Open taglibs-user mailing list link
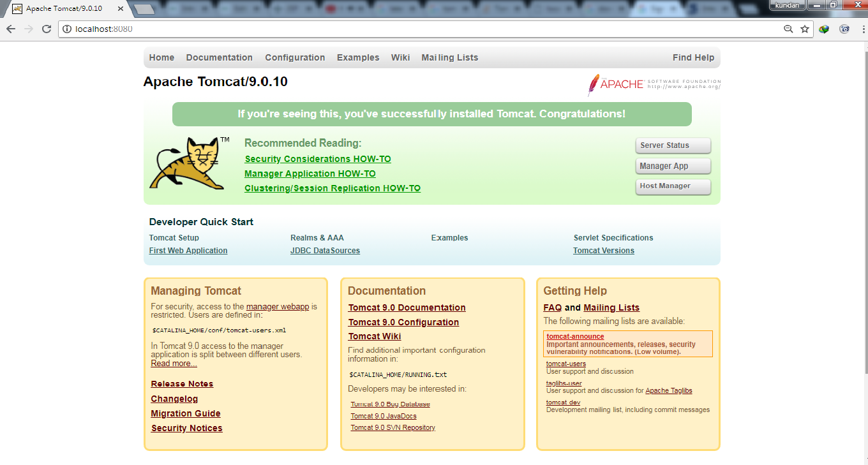868x465 pixels. tap(564, 383)
